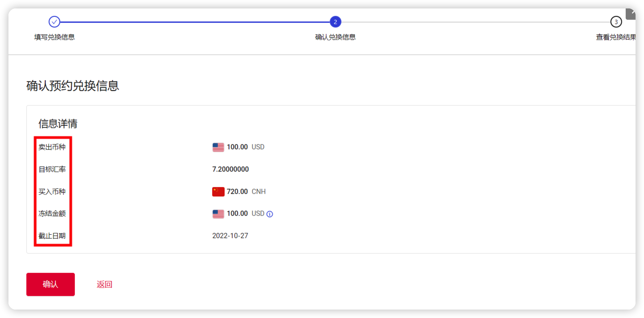Select the 确认兑换信息 step label
This screenshot has height=318, width=644.
point(335,37)
